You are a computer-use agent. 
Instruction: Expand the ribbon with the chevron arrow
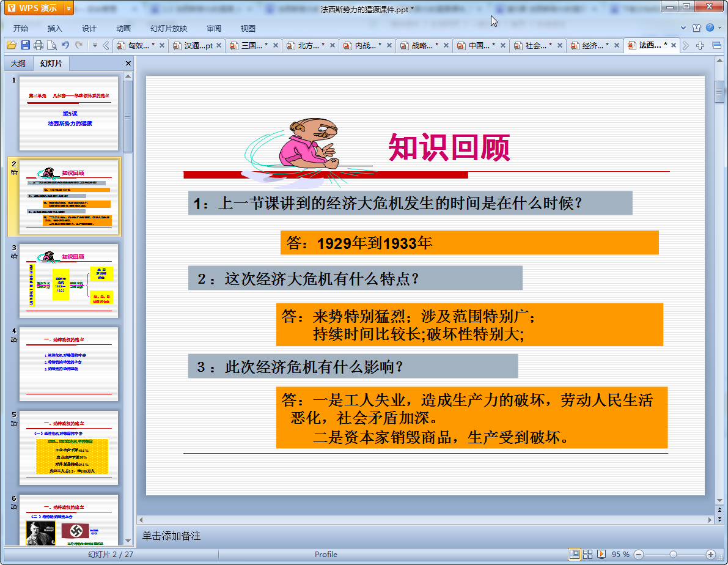683,28
